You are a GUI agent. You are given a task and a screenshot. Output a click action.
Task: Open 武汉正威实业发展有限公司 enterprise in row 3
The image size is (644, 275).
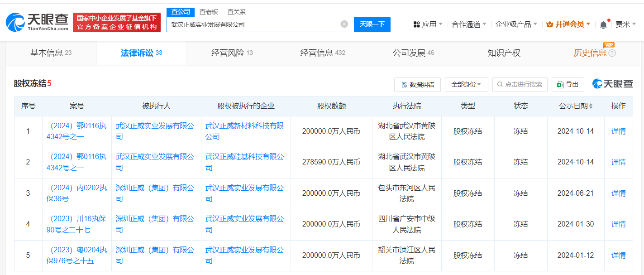pyautogui.click(x=245, y=193)
